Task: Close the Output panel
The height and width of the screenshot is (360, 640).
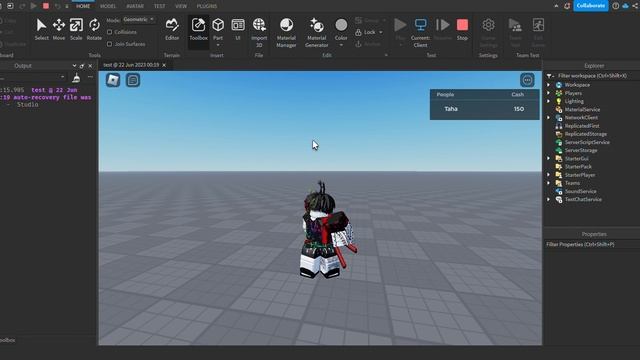Action: pos(90,66)
